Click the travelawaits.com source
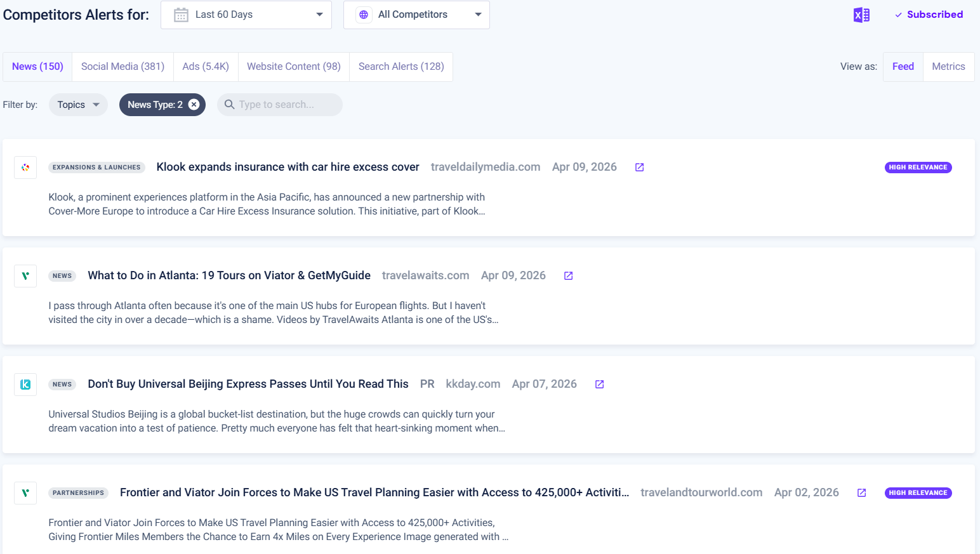 [426, 275]
